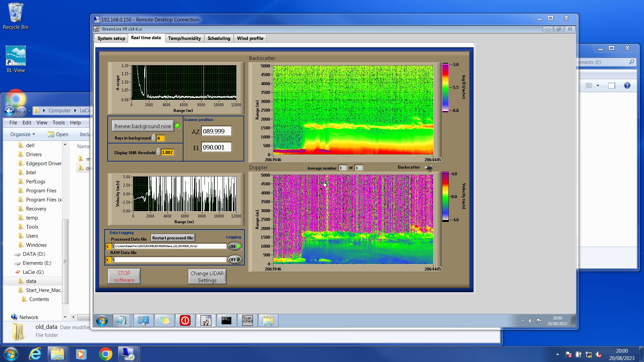The width and height of the screenshot is (644, 362).
Task: Open the Temp/humidity tab
Action: 184,38
